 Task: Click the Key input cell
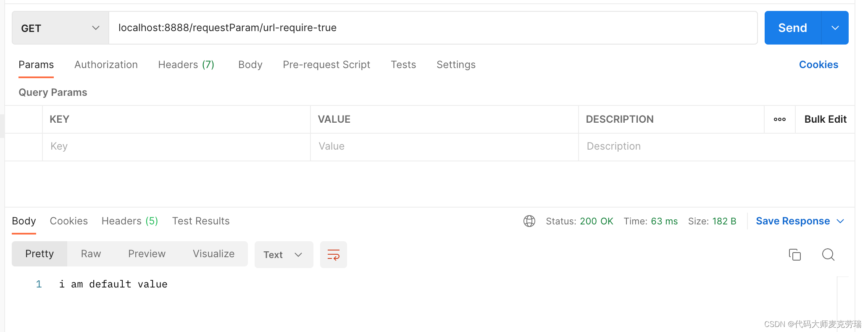click(176, 146)
